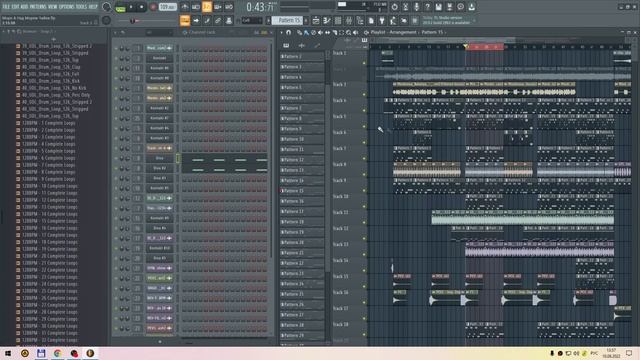Open the OPTIONS menu

tap(67, 7)
